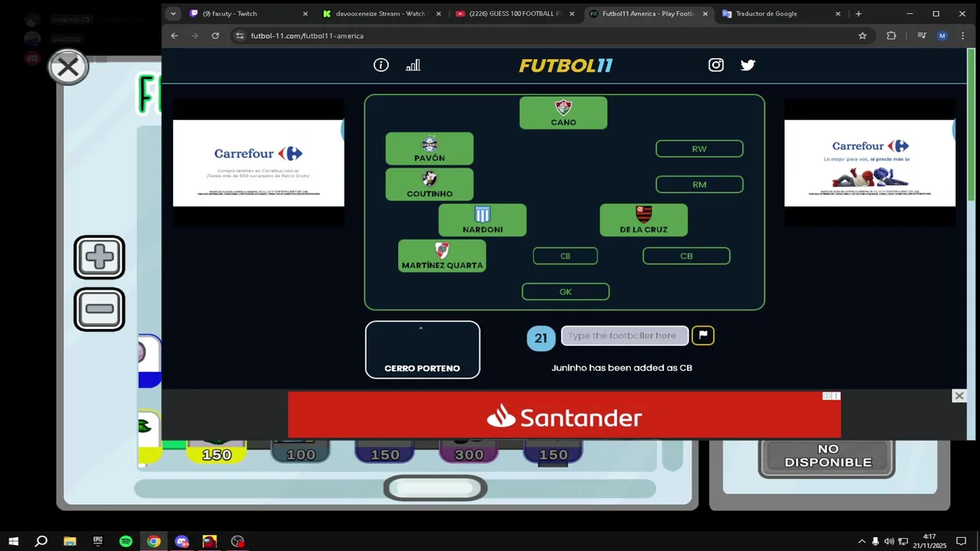Screen dimensions: 980x551
Task: Click the 100 price item in game
Action: [x=300, y=453]
